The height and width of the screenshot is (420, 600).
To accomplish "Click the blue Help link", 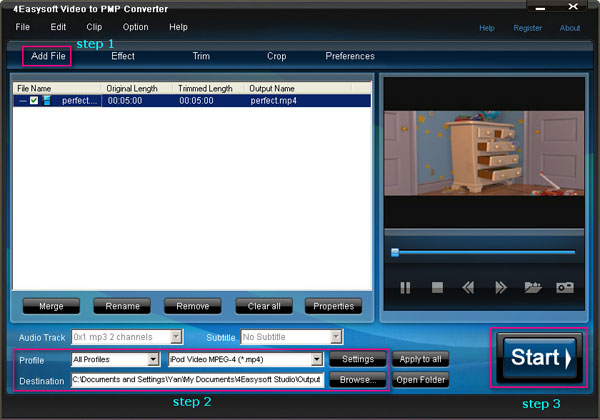I will [x=487, y=28].
